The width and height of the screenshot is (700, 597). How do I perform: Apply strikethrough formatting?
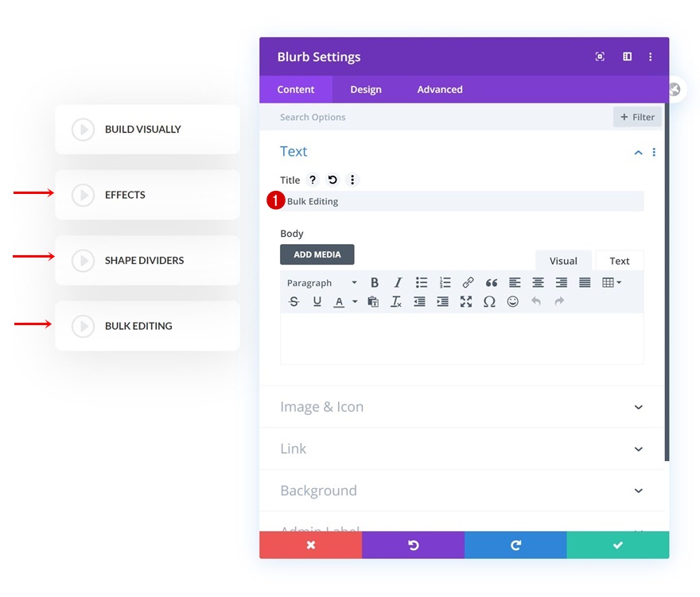[294, 301]
